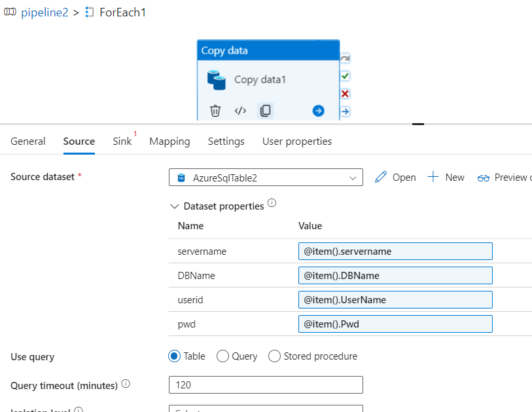Collapse the Dataset properties section

click(x=174, y=206)
